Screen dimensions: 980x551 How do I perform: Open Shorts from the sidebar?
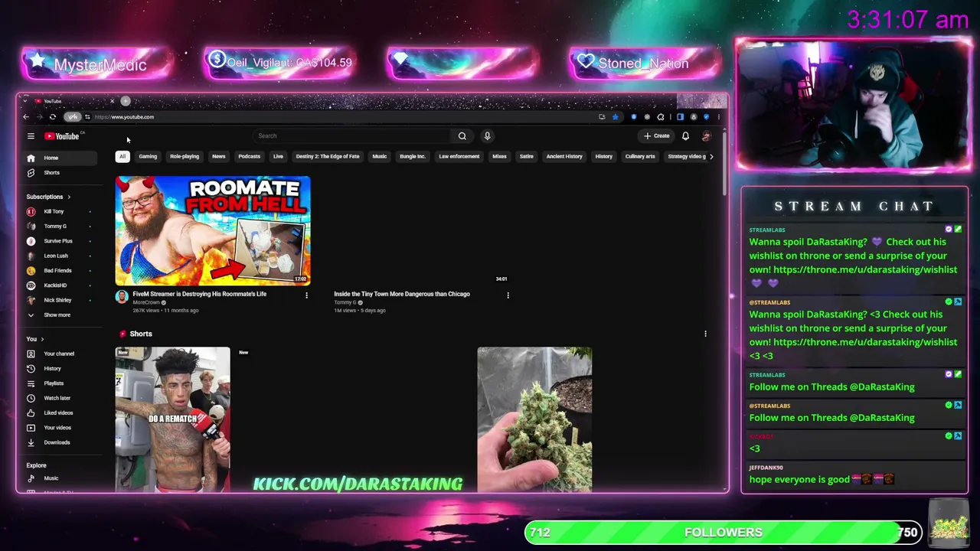point(60,173)
